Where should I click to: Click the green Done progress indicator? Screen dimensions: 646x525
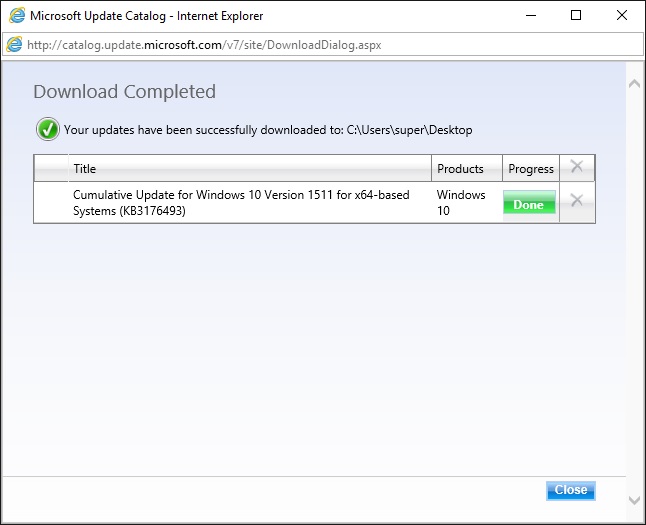[x=529, y=202]
